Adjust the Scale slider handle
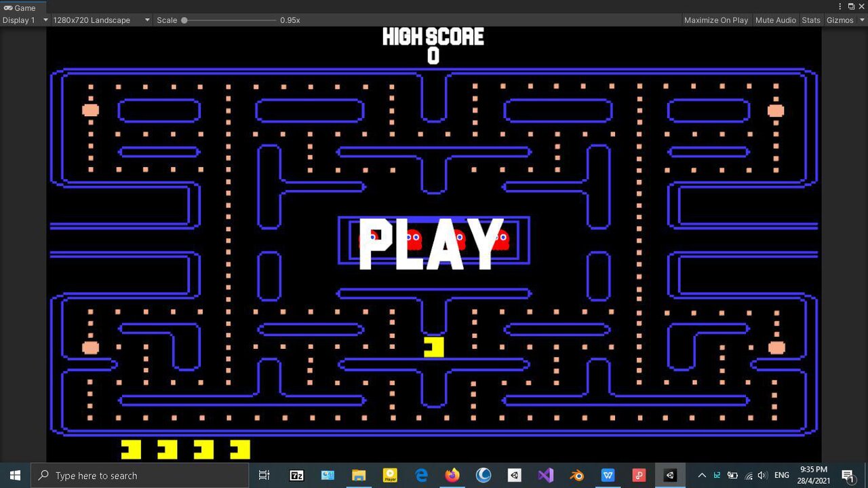 click(x=184, y=20)
